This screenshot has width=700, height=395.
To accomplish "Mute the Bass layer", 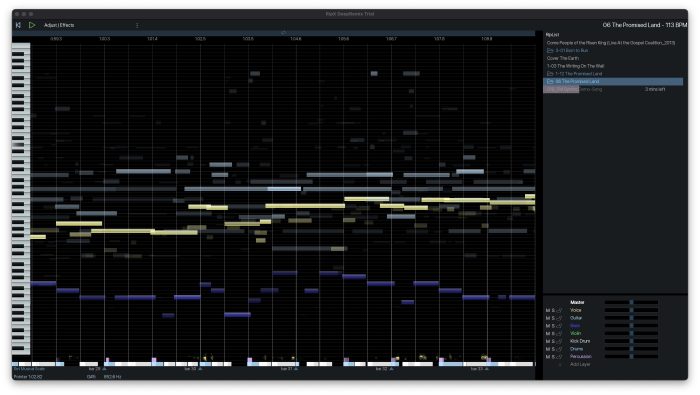I will 548,326.
